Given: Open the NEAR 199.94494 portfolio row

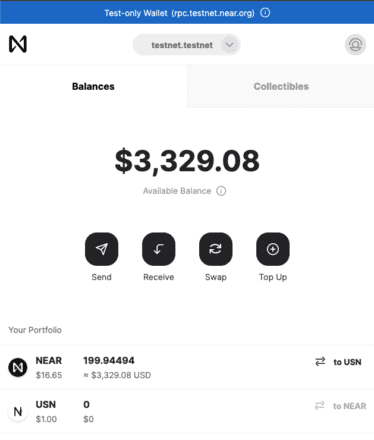Looking at the screenshot, I should pos(187,367).
